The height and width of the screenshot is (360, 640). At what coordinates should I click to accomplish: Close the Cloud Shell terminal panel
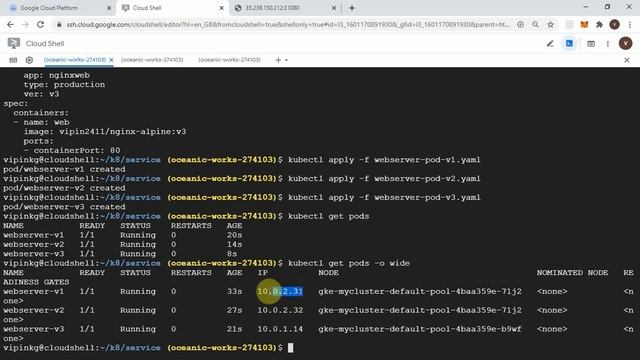coord(627,60)
